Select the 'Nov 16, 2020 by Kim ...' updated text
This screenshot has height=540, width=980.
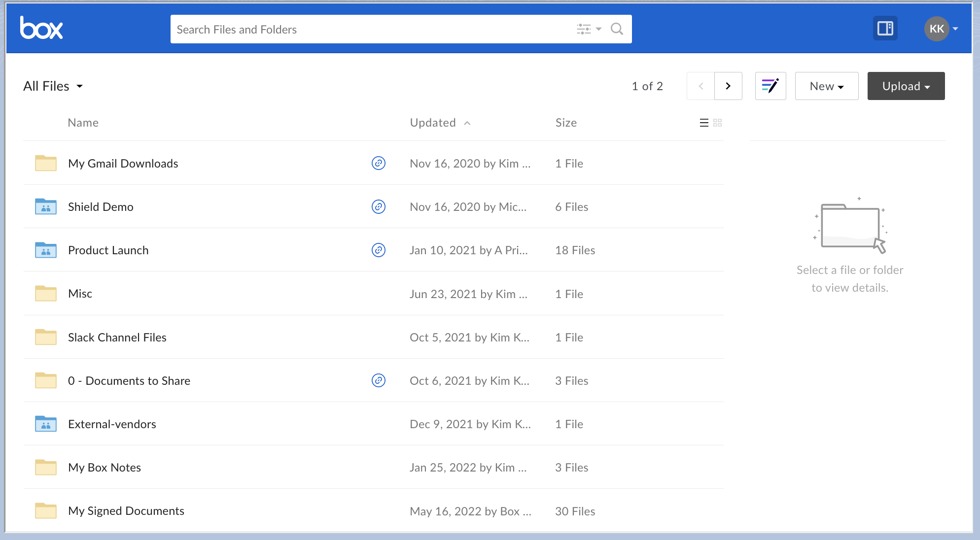(x=470, y=164)
